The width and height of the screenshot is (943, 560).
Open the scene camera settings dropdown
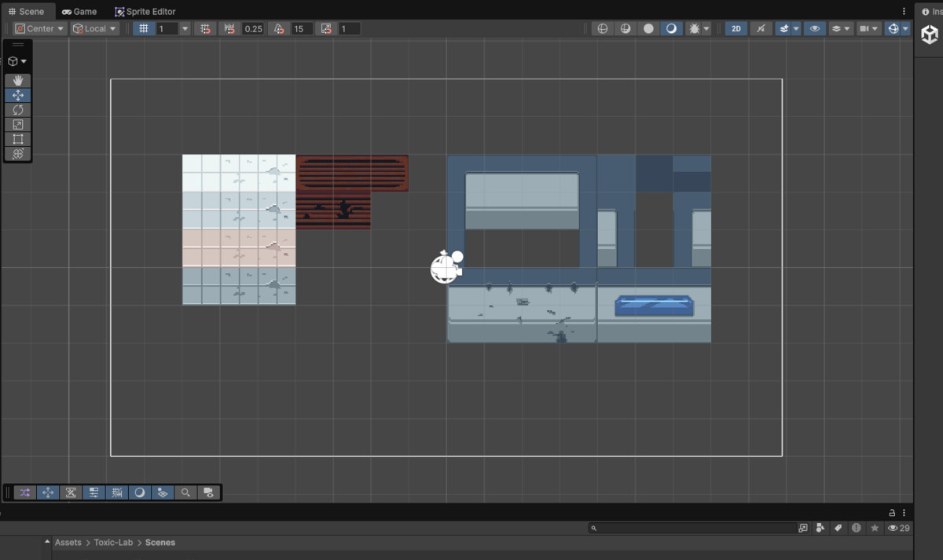[x=868, y=28]
